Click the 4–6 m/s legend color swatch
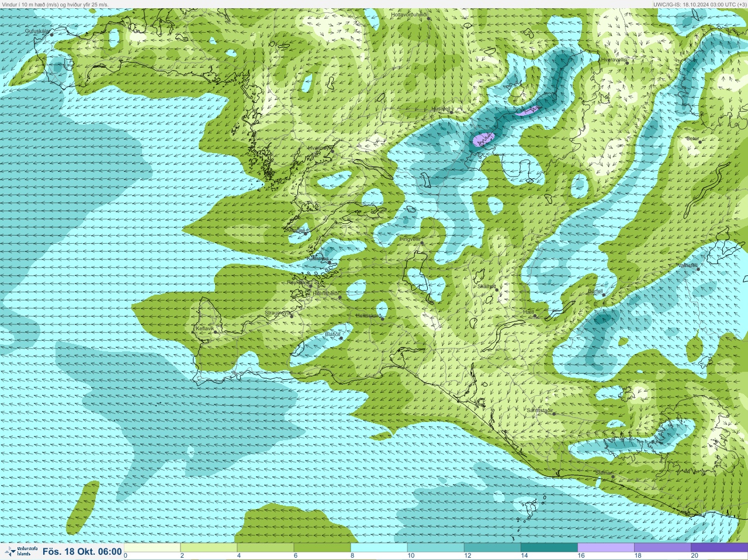 pos(265,548)
